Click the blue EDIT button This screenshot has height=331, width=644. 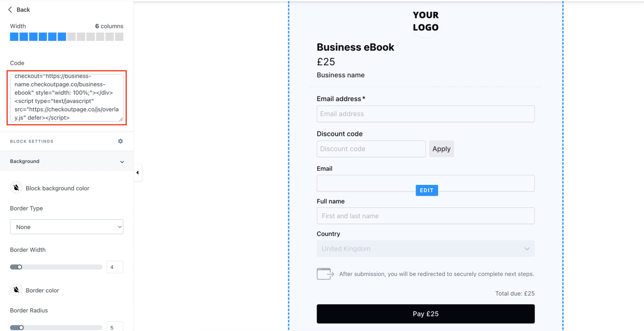(x=426, y=190)
